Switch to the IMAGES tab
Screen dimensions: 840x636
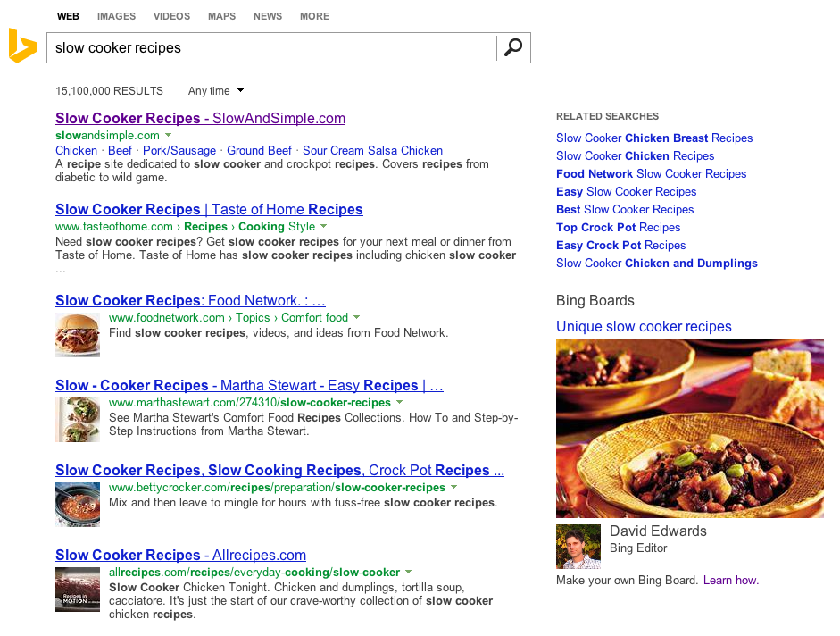click(x=116, y=16)
